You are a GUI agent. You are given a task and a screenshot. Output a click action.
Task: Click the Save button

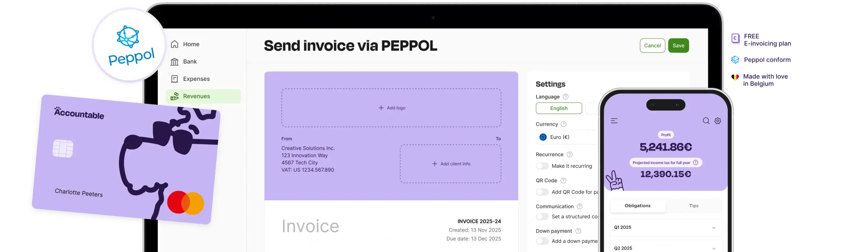point(678,46)
